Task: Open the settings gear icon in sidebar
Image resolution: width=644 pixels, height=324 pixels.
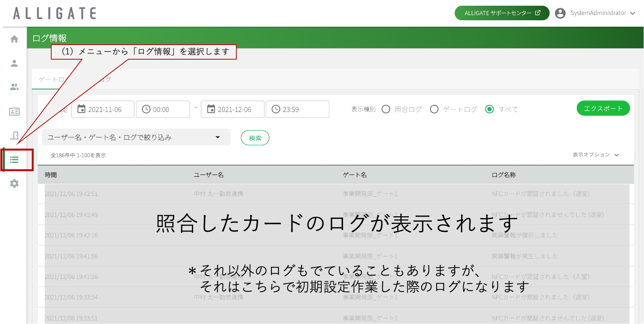Action: point(14,184)
